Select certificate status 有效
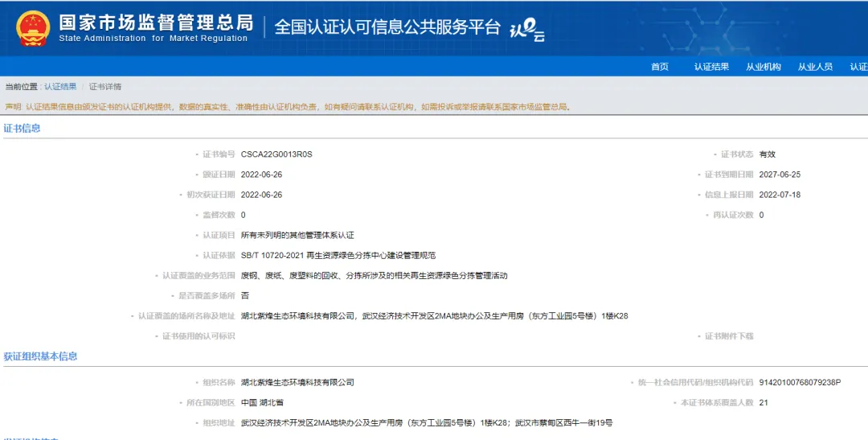 [768, 154]
